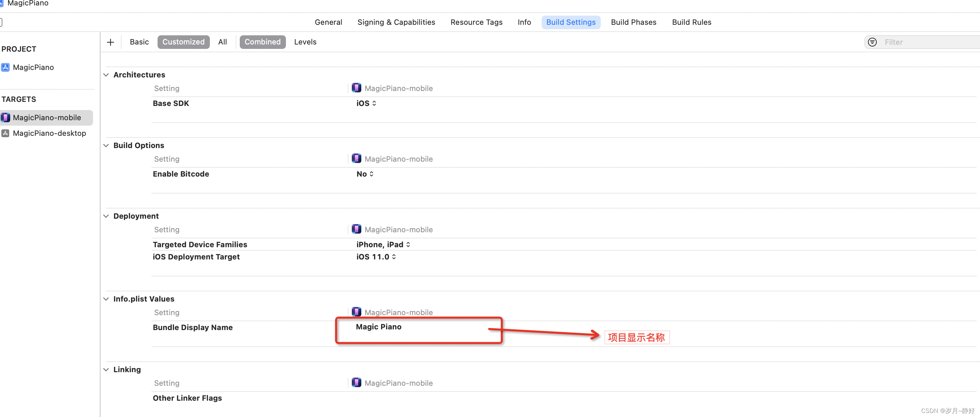Collapse the Linking section
Screen dimensions: 980x417
pyautogui.click(x=106, y=369)
